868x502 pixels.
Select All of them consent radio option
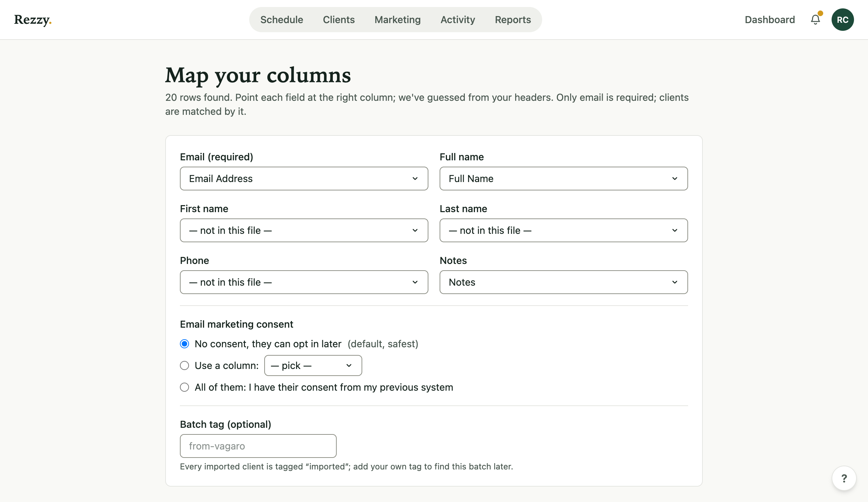[184, 387]
